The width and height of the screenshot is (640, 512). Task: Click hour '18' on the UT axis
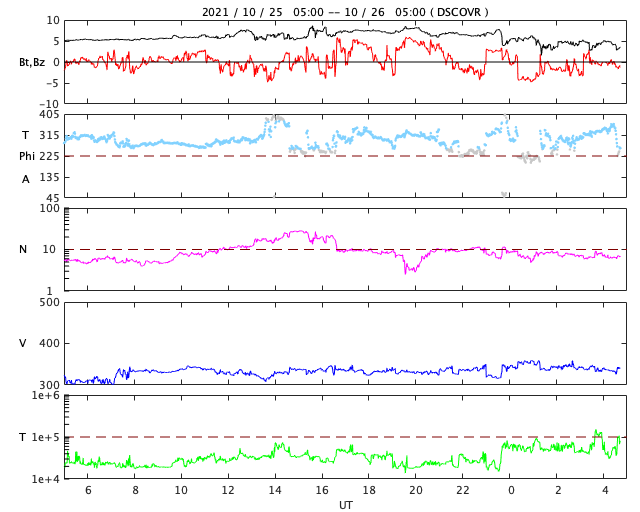coord(369,490)
